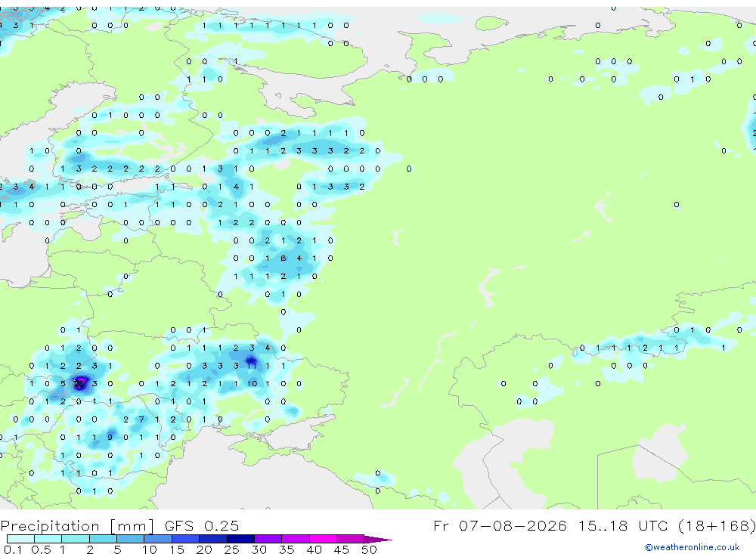Click the "Fr 07-08-2026 15..18 UTC (18+168)" timestamp
756x554 pixels.
[594, 525]
